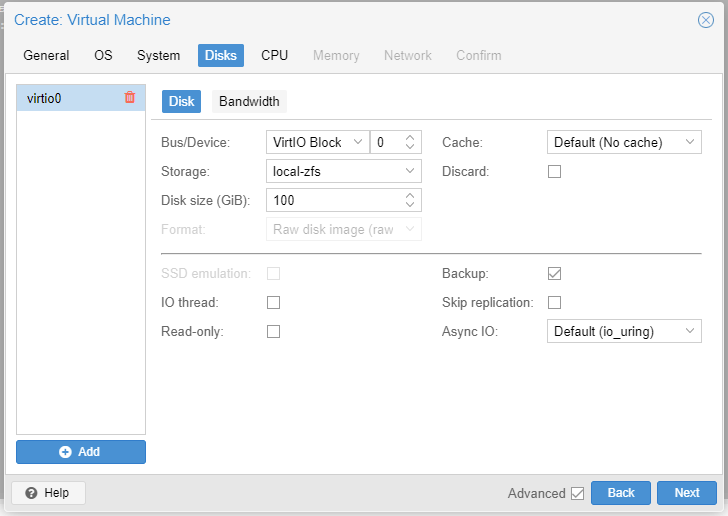Enable IO thread checkbox
Screen dimensions: 728x516
coord(273,302)
